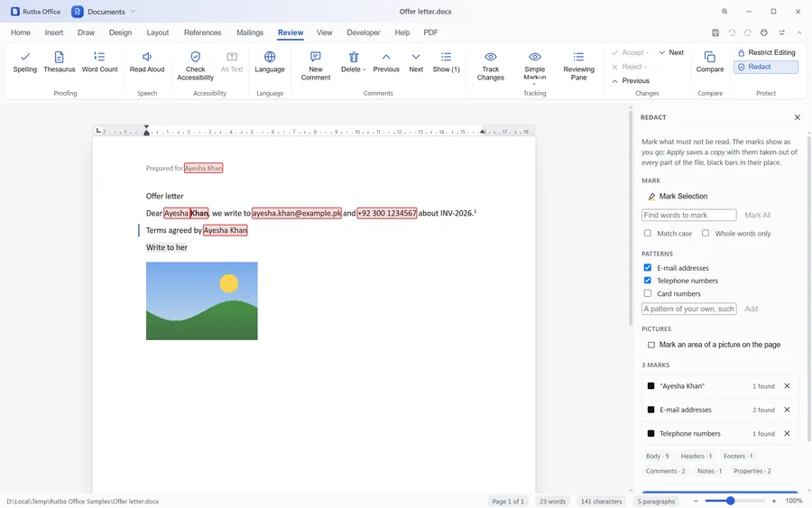Screen dimensions: 812x508
Task: Switch to the Developer tab
Action: 363,32
